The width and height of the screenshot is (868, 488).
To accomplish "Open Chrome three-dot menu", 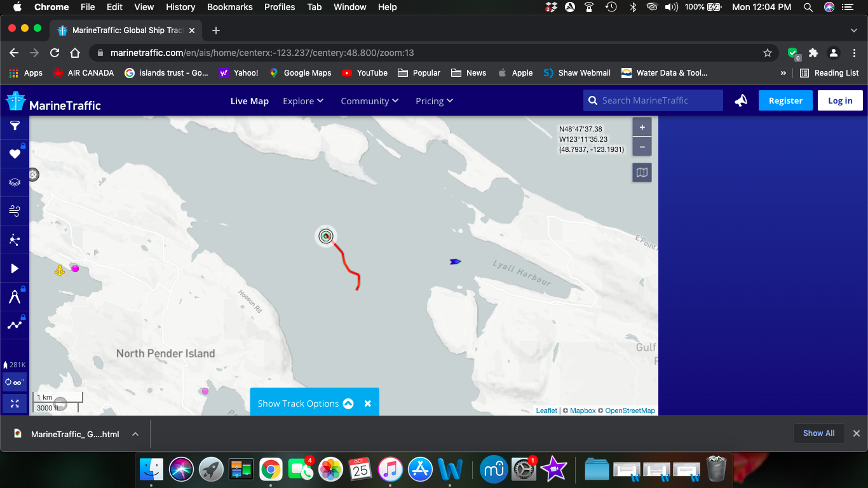I will [x=854, y=53].
